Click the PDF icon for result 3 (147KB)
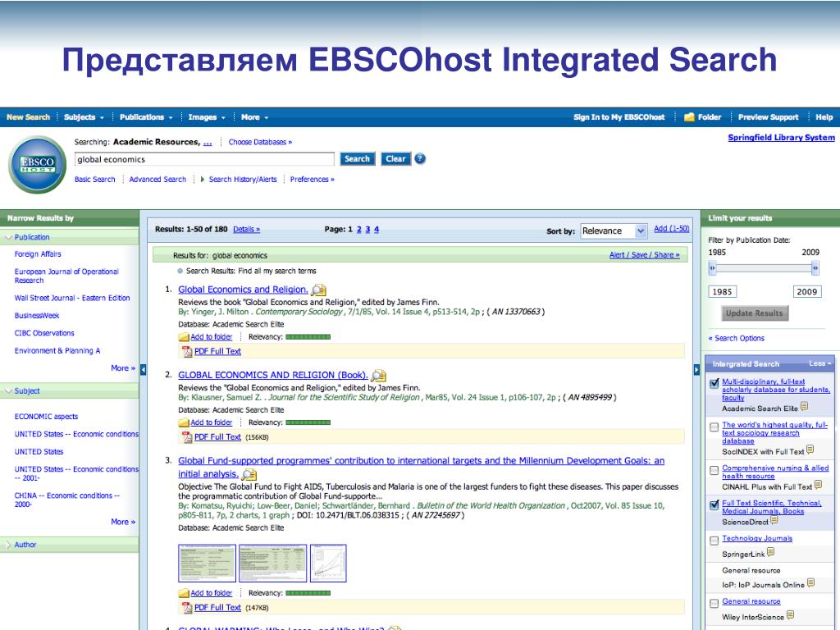Screen dimensions: 840x630 187,608
